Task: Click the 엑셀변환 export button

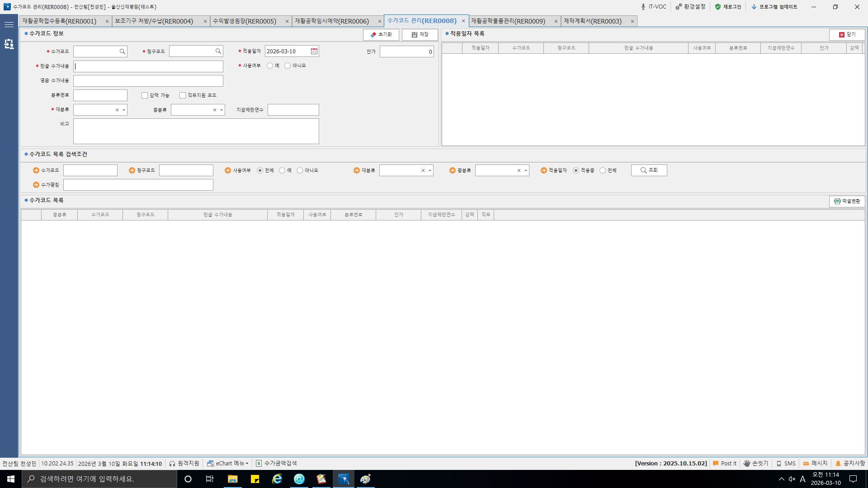Action: (x=847, y=202)
